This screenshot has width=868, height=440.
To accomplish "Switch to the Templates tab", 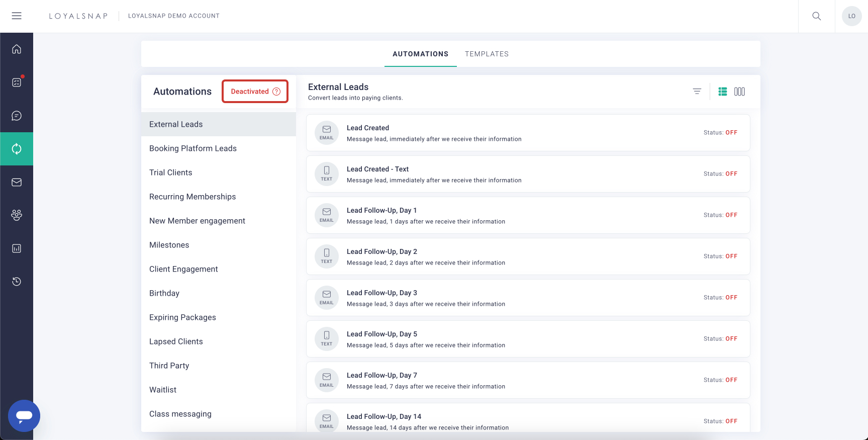I will 487,54.
